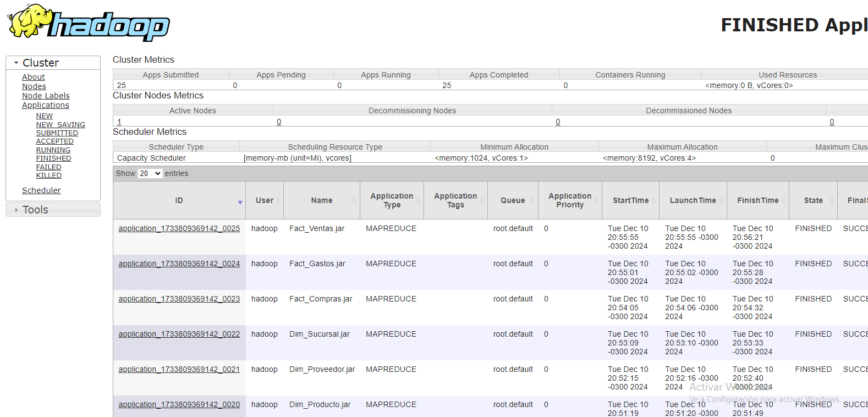Click the Active Nodes count link "1"
Screen dimensions: 868x417
[119, 122]
